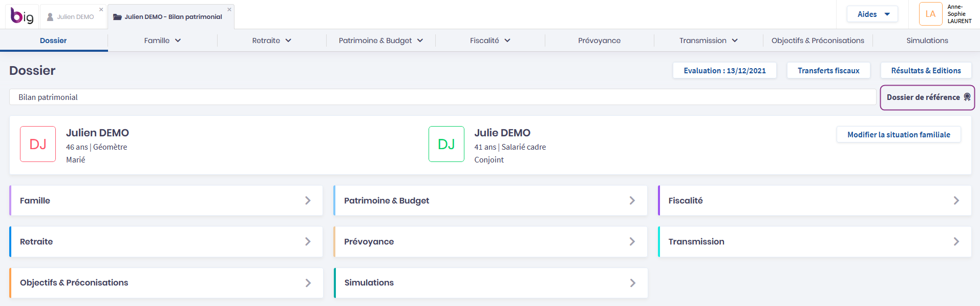
Task: Click the folder icon in Bilan patrimonial tab
Action: tap(117, 17)
